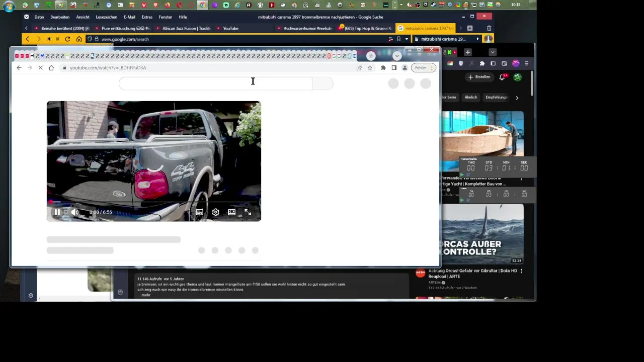The height and width of the screenshot is (362, 644).
Task: Open the Ansicht menu
Action: click(x=83, y=17)
